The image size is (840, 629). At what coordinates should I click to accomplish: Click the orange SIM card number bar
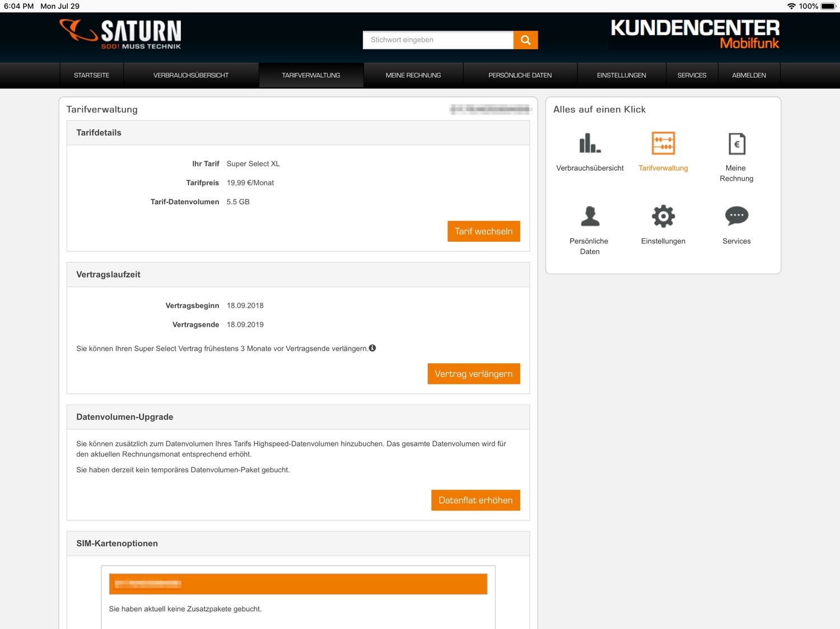tap(298, 584)
